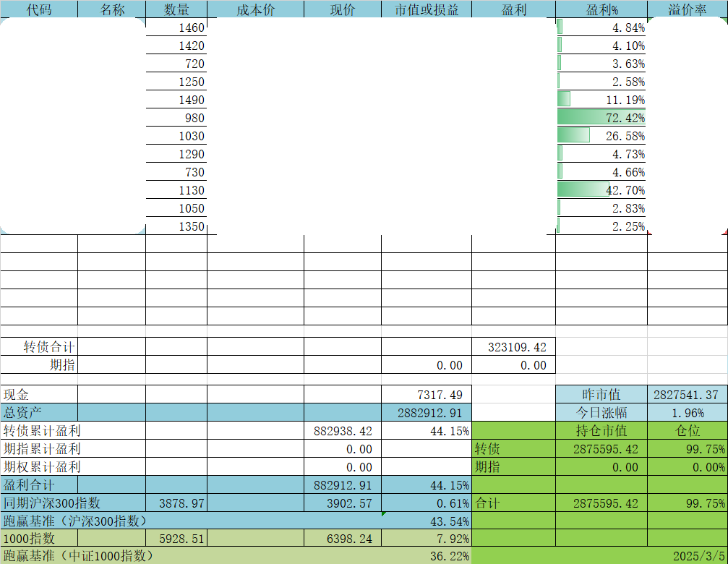
Task: Select today's gain value 1.96%
Action: 688,412
